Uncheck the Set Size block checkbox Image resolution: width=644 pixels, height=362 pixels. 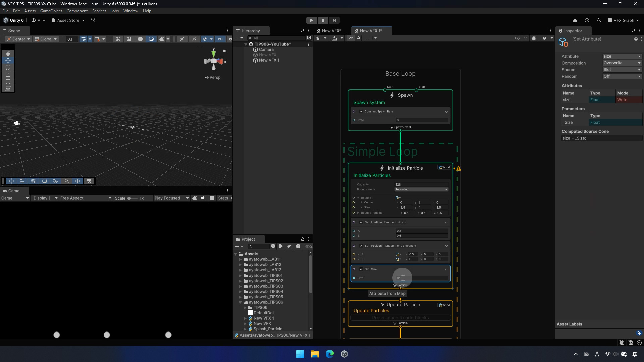361,269
